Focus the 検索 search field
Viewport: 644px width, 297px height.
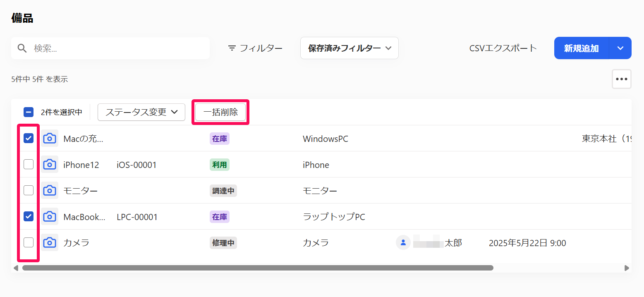(x=110, y=48)
